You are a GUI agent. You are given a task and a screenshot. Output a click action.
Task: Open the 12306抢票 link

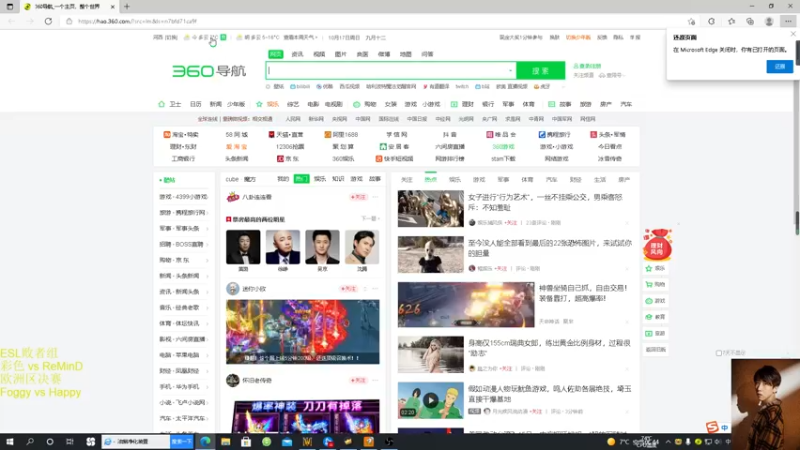tap(290, 146)
